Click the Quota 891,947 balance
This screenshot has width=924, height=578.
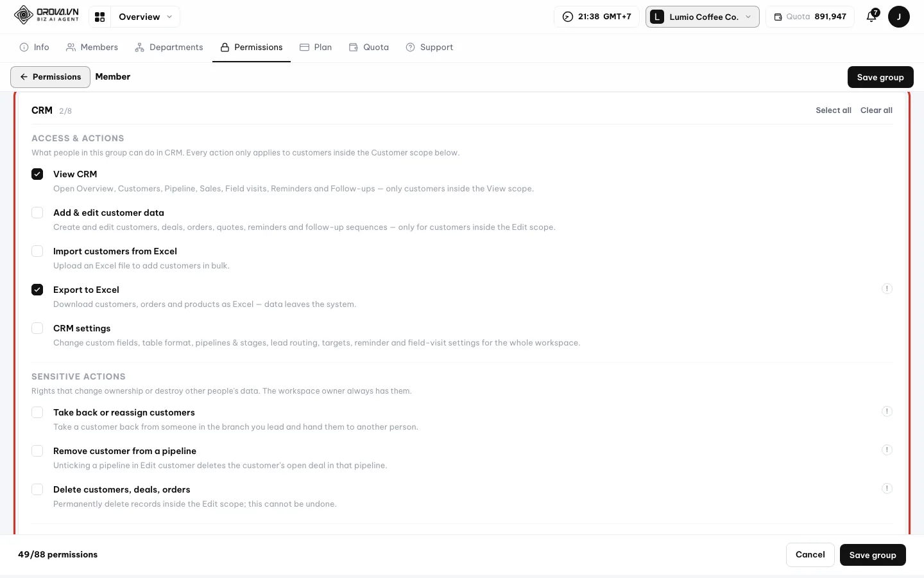(810, 17)
